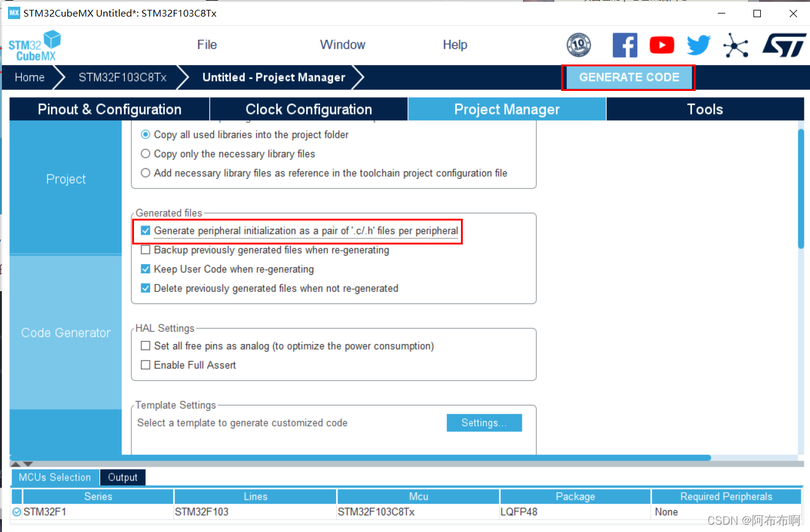This screenshot has width=810, height=532.
Task: Toggle Delete previously generated files checkbox
Action: [x=146, y=288]
